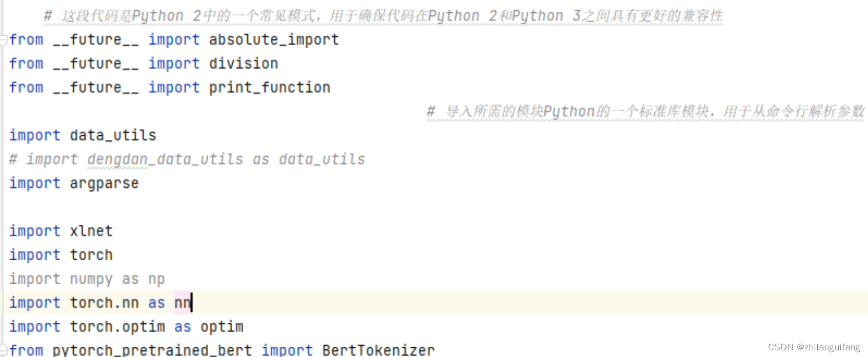Click on the xlnet module name
868x357 pixels.
coord(91,231)
